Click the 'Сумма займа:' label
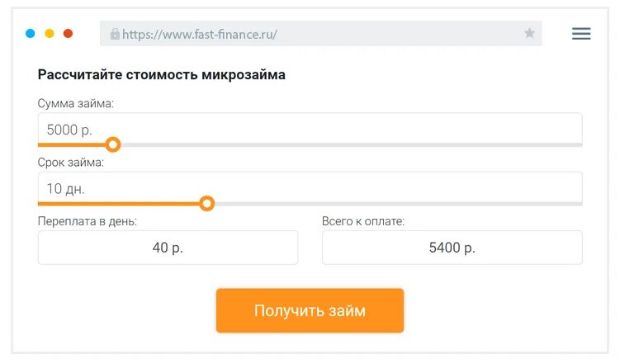The width and height of the screenshot is (620, 364). [x=76, y=104]
